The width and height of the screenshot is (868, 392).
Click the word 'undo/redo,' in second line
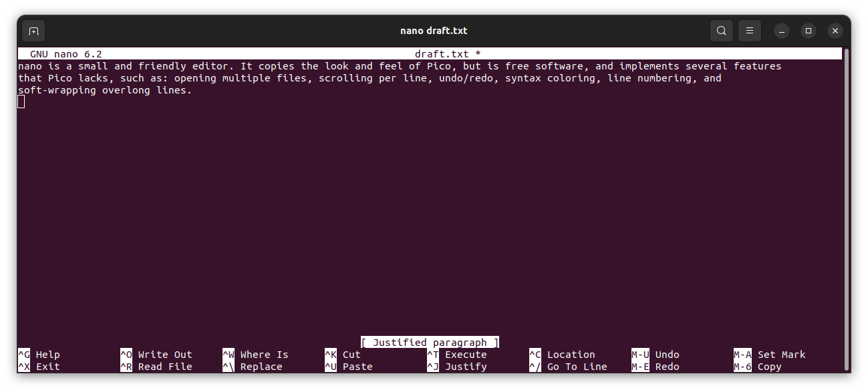tap(469, 78)
